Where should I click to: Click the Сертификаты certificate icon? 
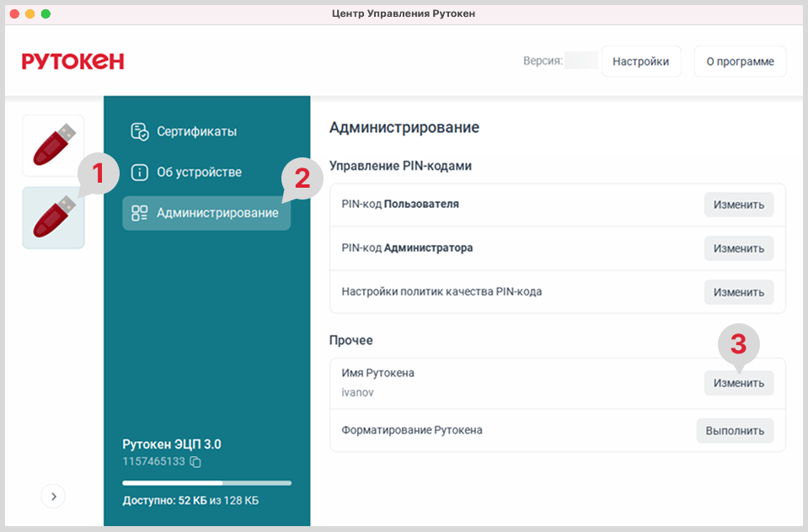click(140, 131)
